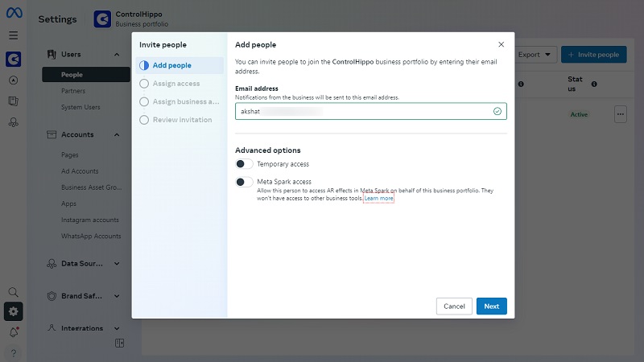This screenshot has width=644, height=362.
Task: Turn on Meta Spark access toggle
Action: [x=244, y=183]
